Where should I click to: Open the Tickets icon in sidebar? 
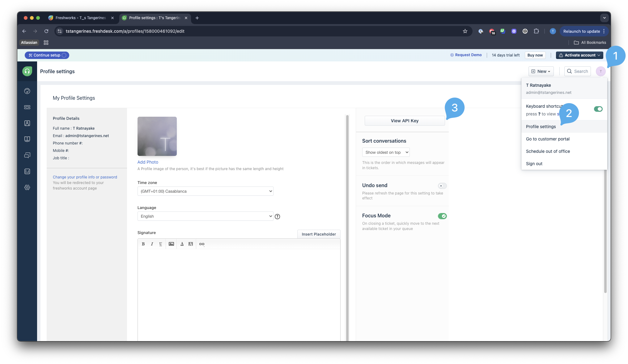[27, 107]
